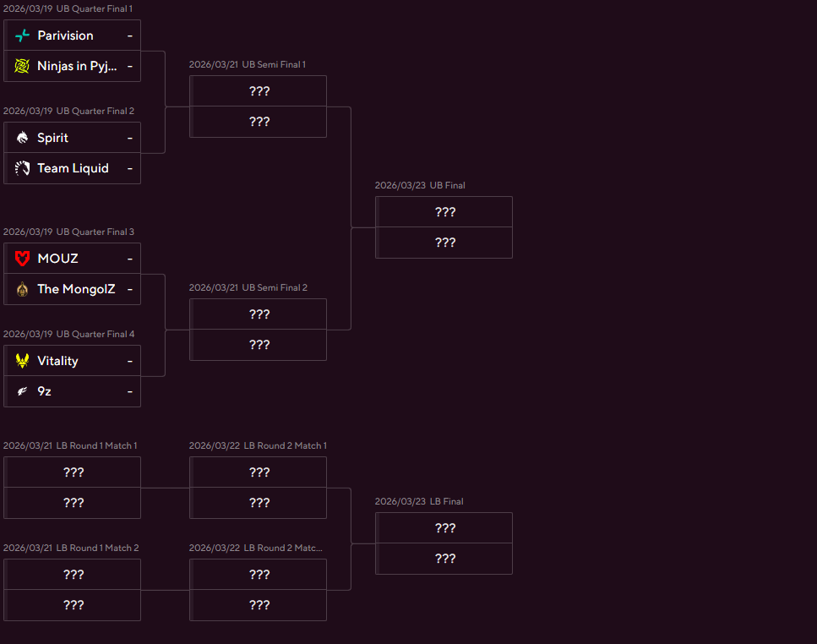Click top ??? slot in UB Semi Final 2
This screenshot has height=644, width=817.
pyautogui.click(x=258, y=314)
